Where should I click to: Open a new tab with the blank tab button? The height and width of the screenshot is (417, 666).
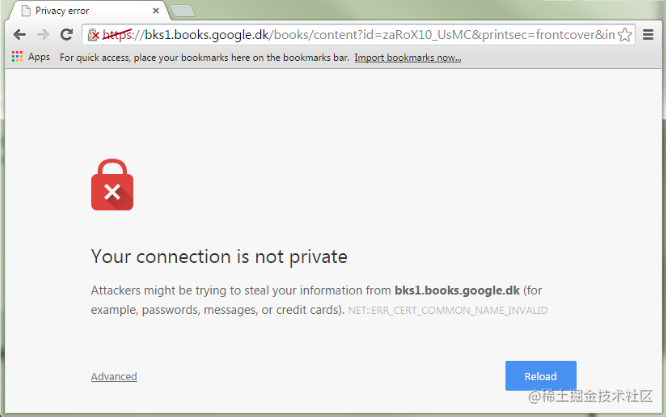(x=183, y=11)
